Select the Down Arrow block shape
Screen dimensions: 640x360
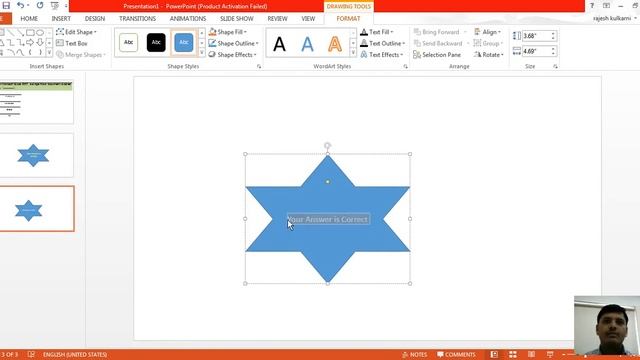40,42
